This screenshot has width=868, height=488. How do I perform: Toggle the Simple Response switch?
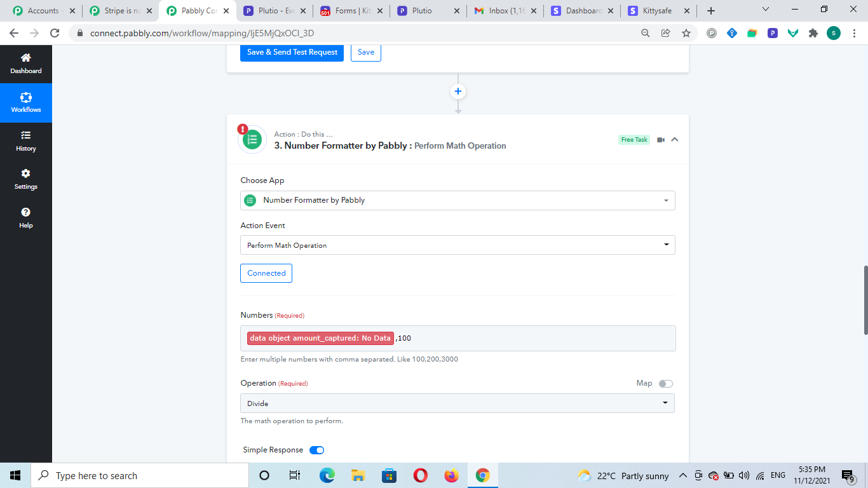(316, 450)
